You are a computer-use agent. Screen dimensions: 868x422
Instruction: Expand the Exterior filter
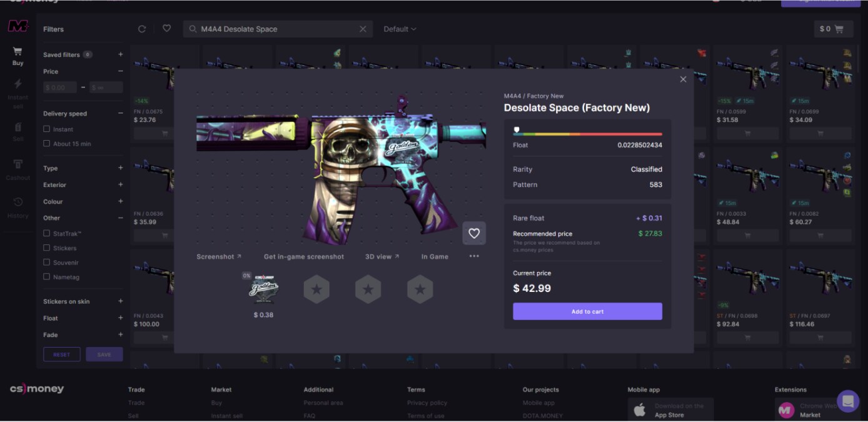point(120,185)
